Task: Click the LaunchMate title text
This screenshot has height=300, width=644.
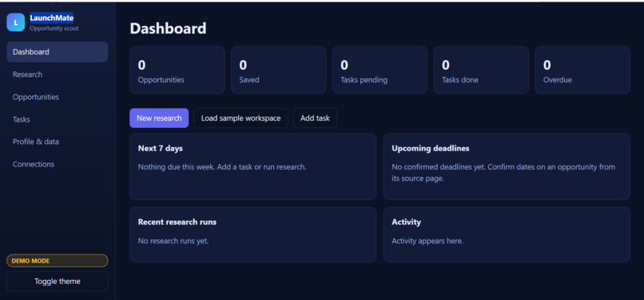Action: (x=52, y=18)
